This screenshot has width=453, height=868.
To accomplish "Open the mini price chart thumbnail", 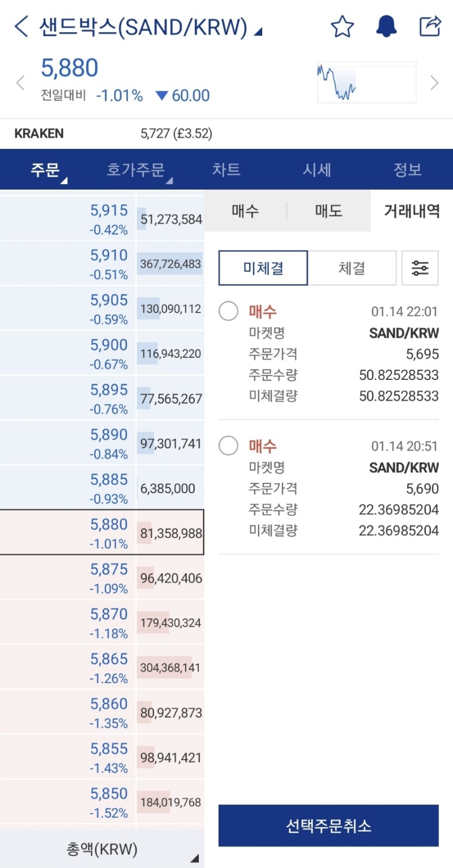I will coord(366,82).
